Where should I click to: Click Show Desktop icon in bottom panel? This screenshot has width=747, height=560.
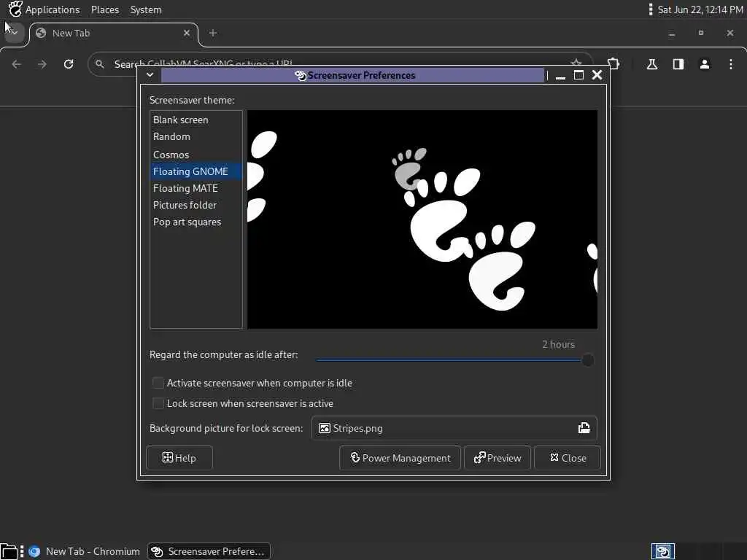click(x=9, y=552)
